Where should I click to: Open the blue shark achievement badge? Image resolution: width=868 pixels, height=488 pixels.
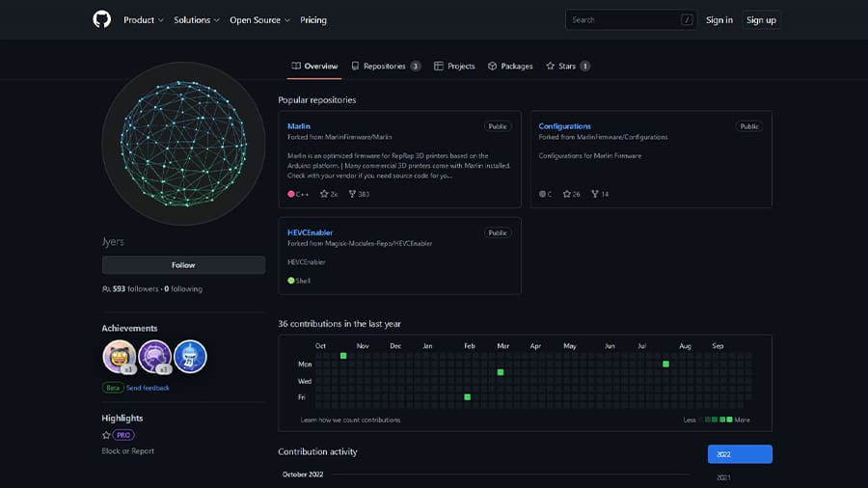coord(190,356)
